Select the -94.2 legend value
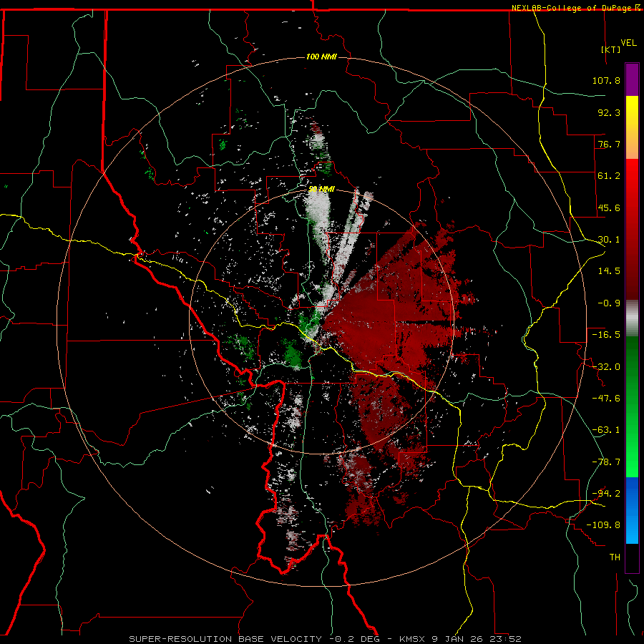This screenshot has height=644, width=644. coord(606,494)
